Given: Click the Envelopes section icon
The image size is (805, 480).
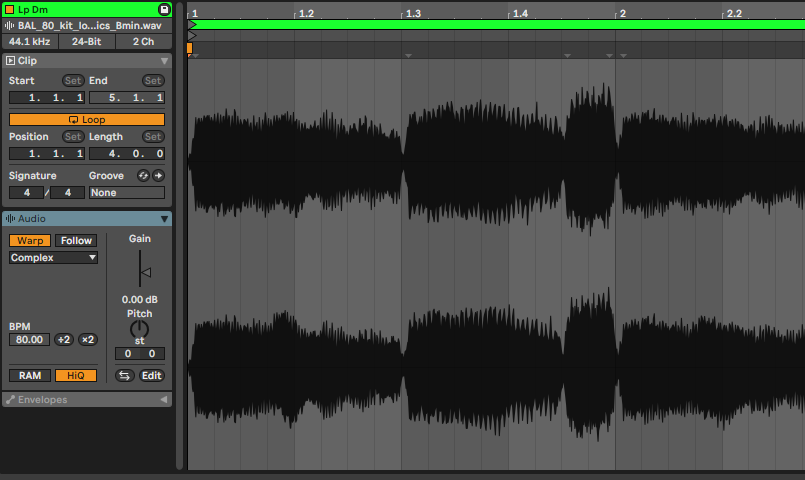Looking at the screenshot, I should tap(10, 399).
